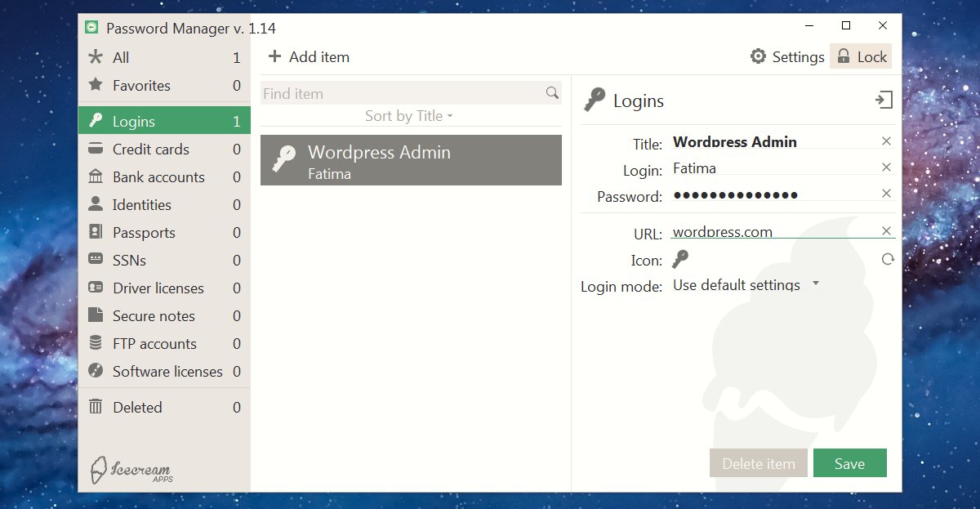Image resolution: width=980 pixels, height=509 pixels.
Task: Clear the Title field with its X
Action: (886, 141)
